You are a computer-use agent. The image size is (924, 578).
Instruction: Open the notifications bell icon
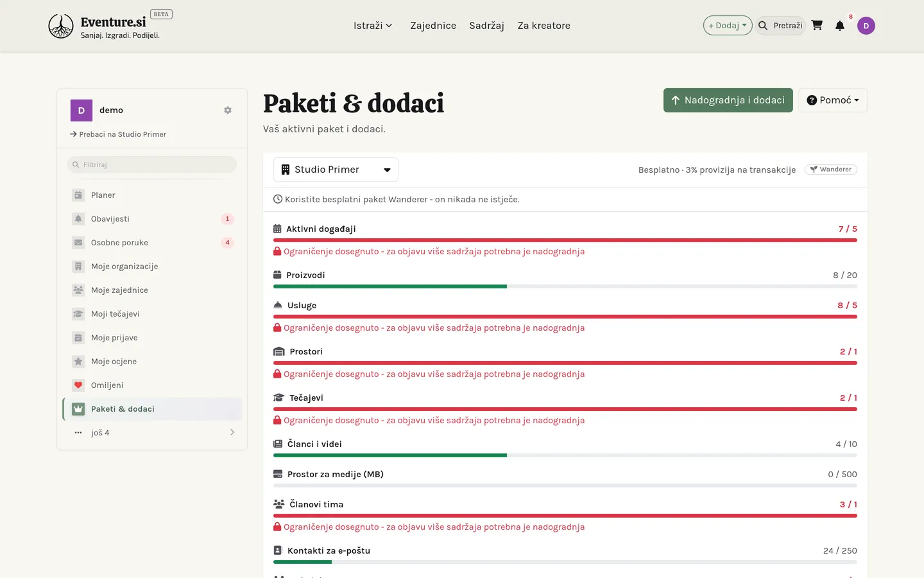839,26
